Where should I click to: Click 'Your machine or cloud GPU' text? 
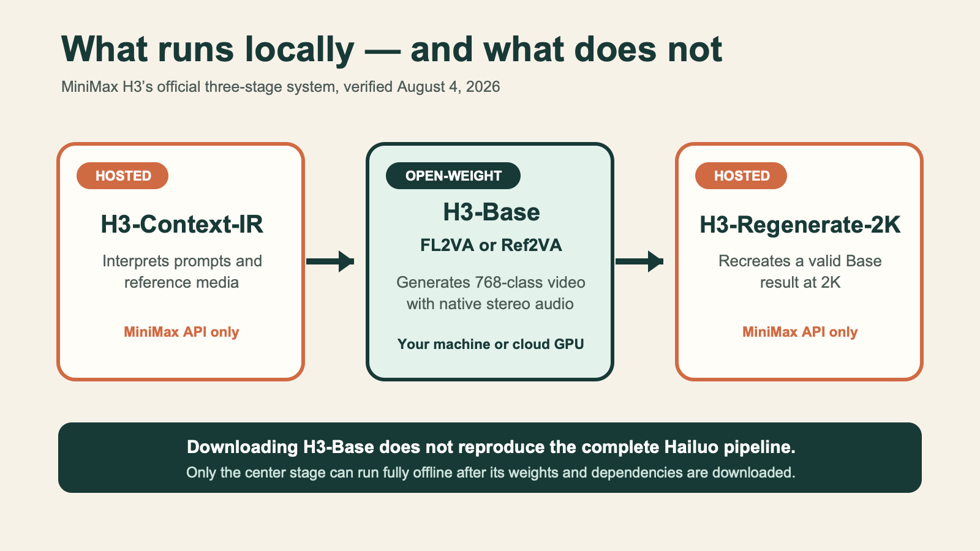tap(491, 344)
